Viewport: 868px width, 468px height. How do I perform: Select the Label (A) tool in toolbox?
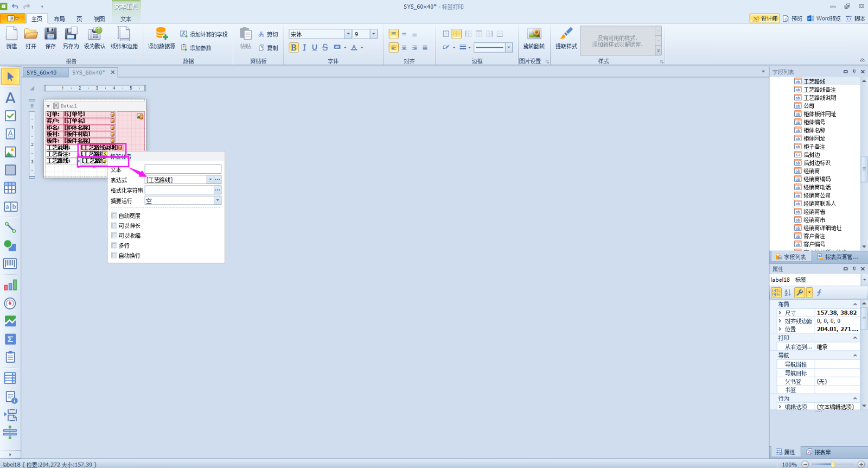tap(10, 98)
